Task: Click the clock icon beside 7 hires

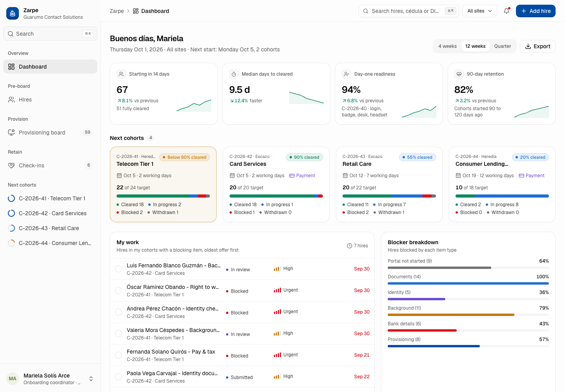Action: pos(350,246)
